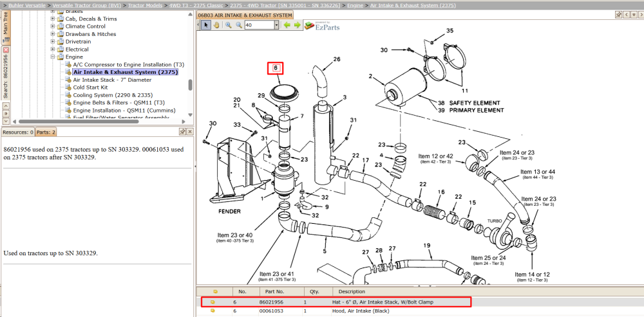Viewport: 644px width, 317px height.
Task: Click note icon for part 86021956
Action: pyautogui.click(x=213, y=302)
